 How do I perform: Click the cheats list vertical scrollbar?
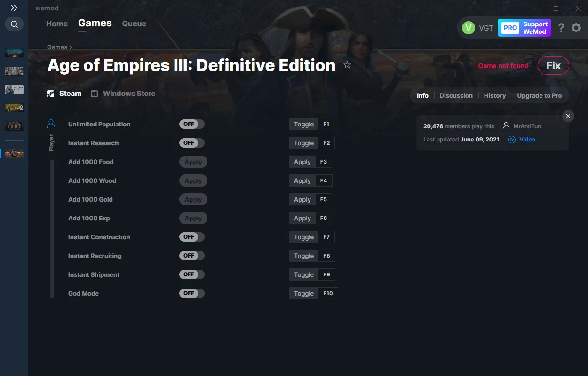52,229
